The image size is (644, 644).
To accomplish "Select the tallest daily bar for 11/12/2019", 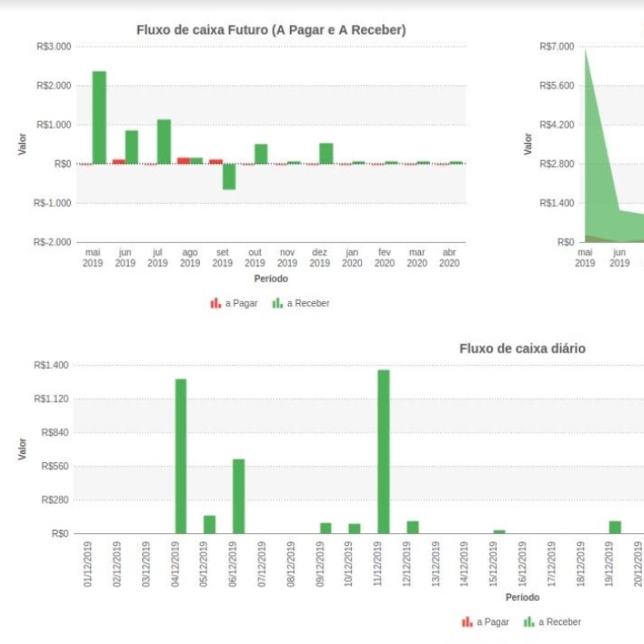I will click(x=384, y=452).
